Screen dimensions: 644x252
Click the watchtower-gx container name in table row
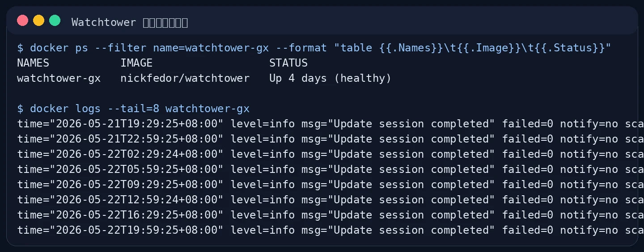pyautogui.click(x=59, y=78)
